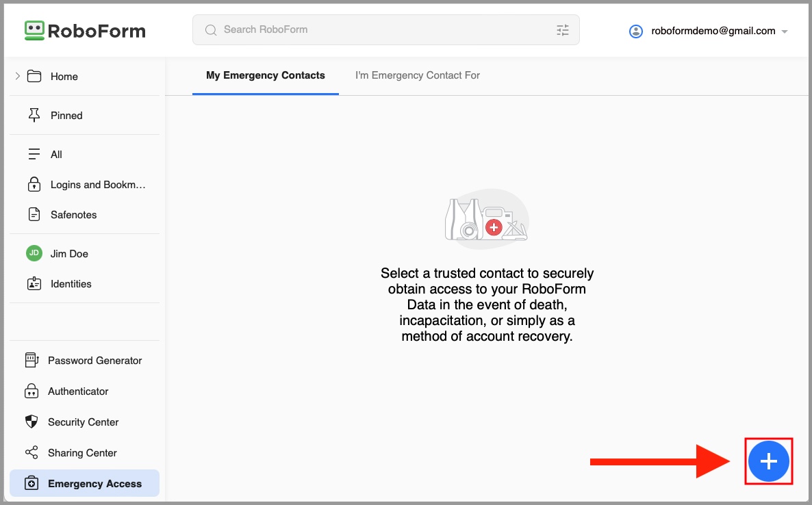Image resolution: width=812 pixels, height=505 pixels.
Task: Click the Authenticator lock icon
Action: tap(31, 391)
